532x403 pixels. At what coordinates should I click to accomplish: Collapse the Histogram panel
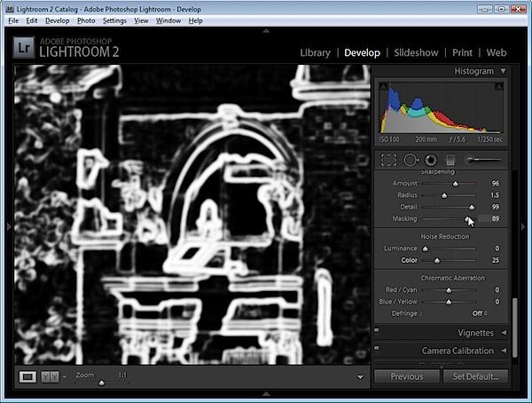pyautogui.click(x=503, y=71)
